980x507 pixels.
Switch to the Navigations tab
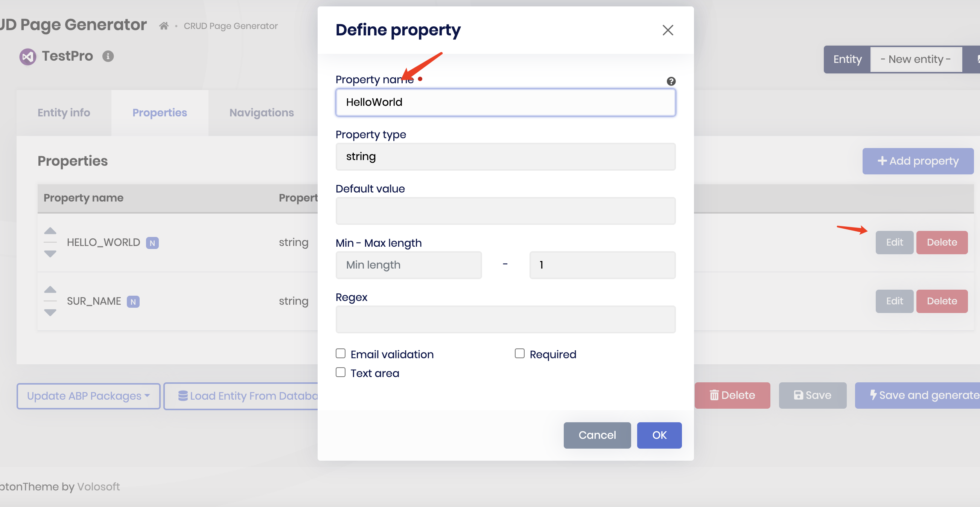coord(261,113)
